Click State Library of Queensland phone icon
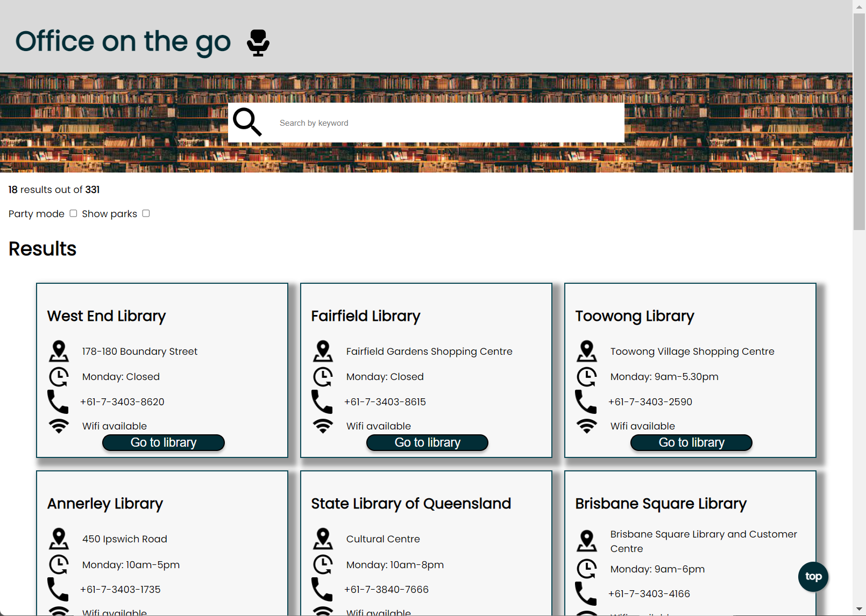 (x=322, y=589)
